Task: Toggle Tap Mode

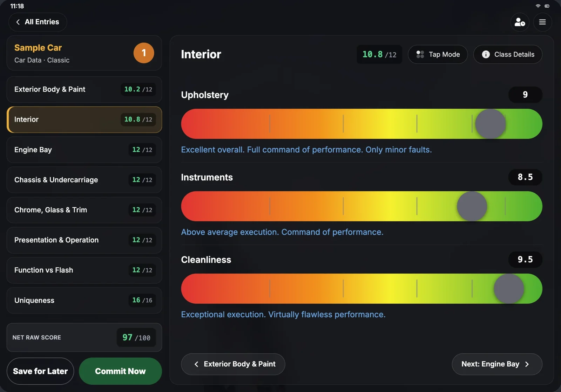Action: tap(438, 54)
